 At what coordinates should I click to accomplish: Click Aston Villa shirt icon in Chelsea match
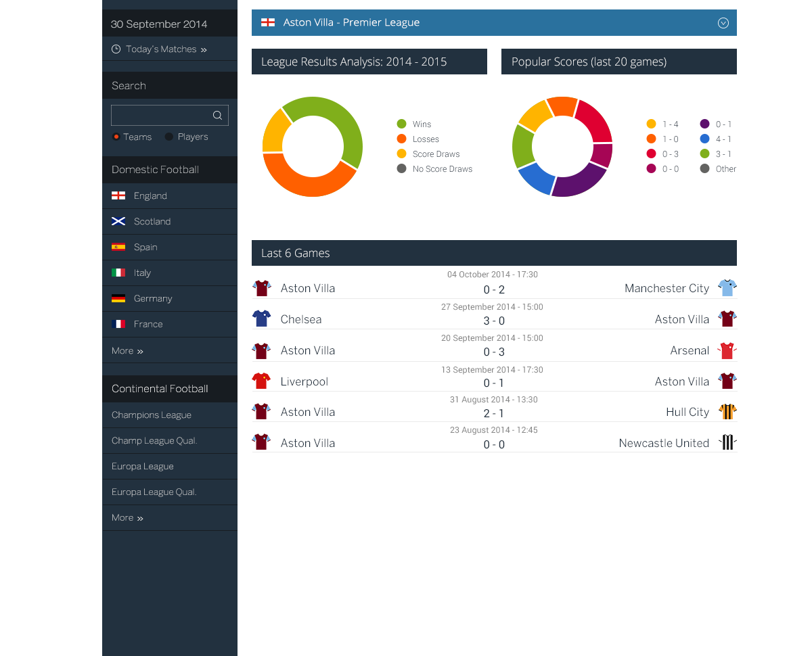(x=727, y=319)
